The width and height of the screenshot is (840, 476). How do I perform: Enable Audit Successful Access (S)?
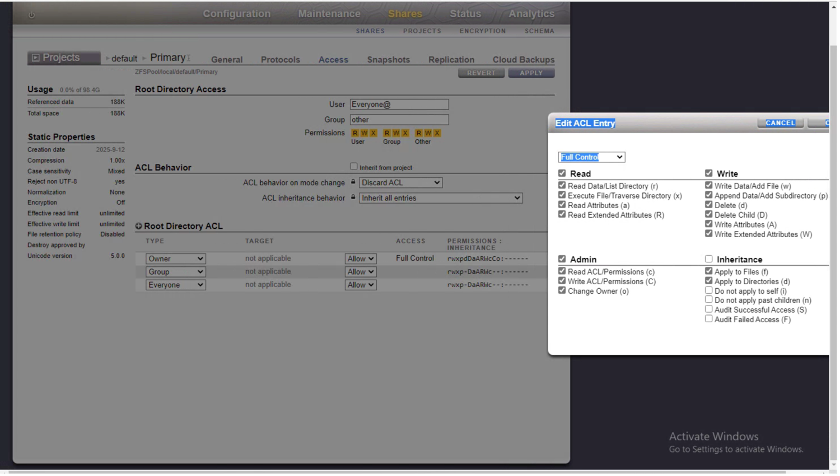[x=709, y=309]
